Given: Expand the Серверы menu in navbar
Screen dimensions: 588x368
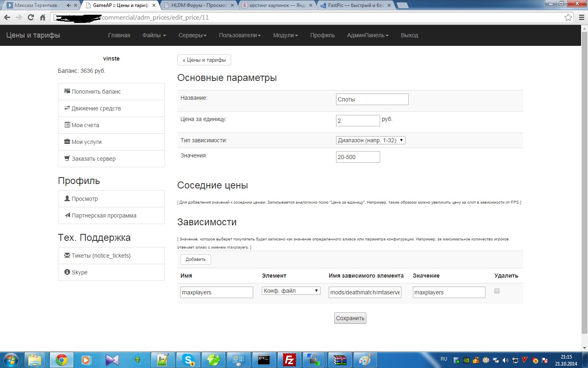Looking at the screenshot, I should point(192,35).
